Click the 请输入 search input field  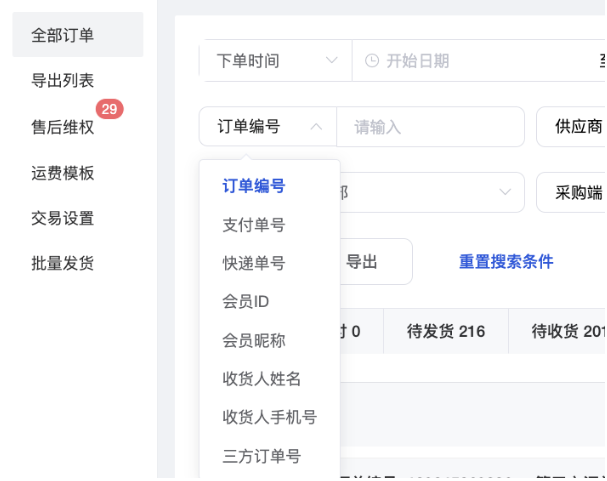(430, 127)
